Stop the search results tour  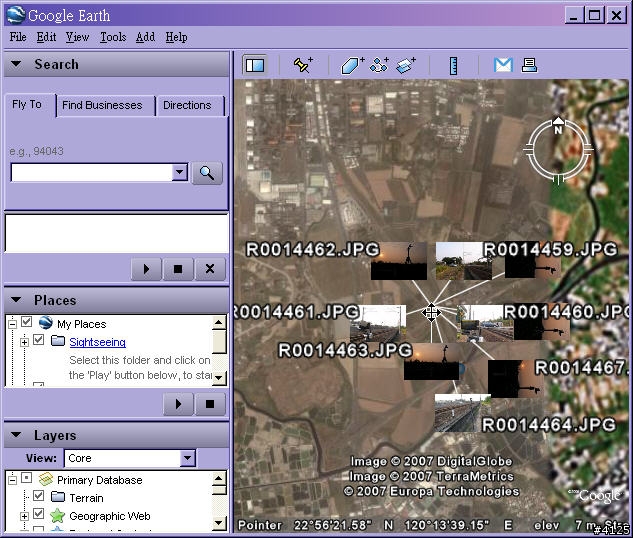(x=178, y=269)
